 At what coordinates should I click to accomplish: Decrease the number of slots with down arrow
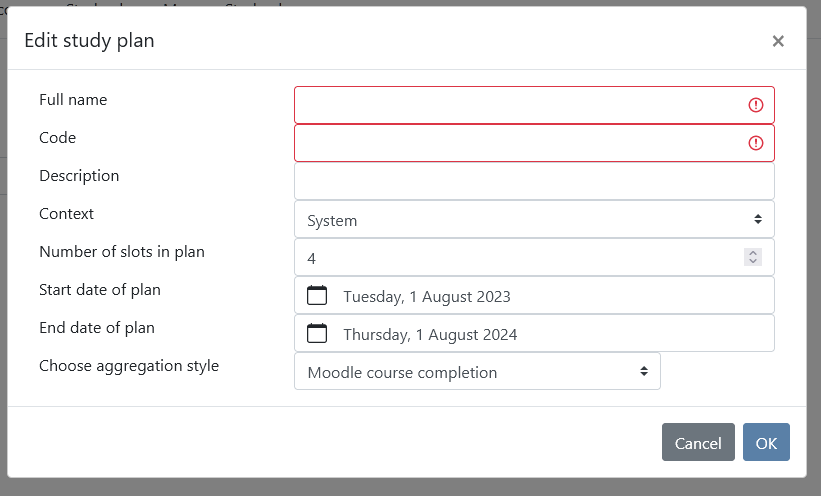point(753,261)
